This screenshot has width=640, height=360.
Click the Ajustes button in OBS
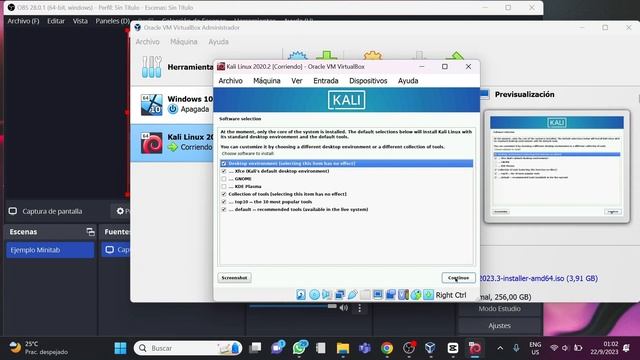[500, 326]
